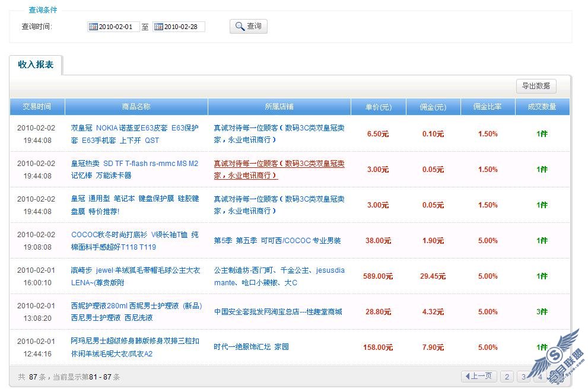
Task: Select the transaction time 2010-02-01 13:08:20
Action: (36, 312)
